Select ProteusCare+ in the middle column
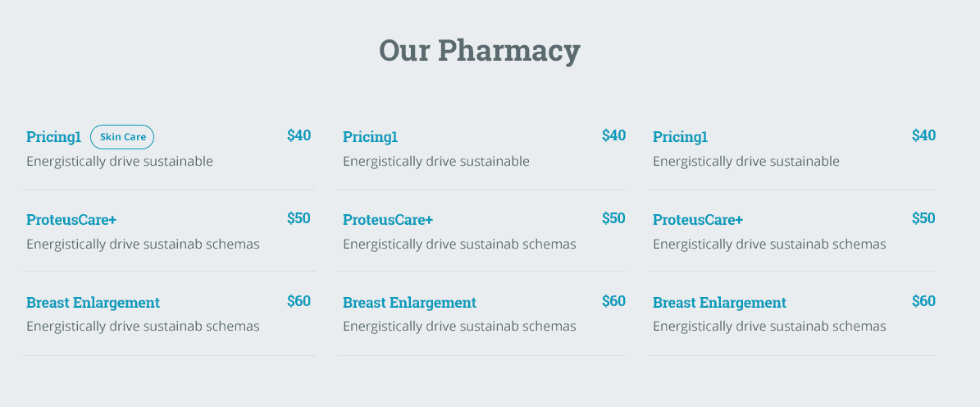 click(x=388, y=220)
